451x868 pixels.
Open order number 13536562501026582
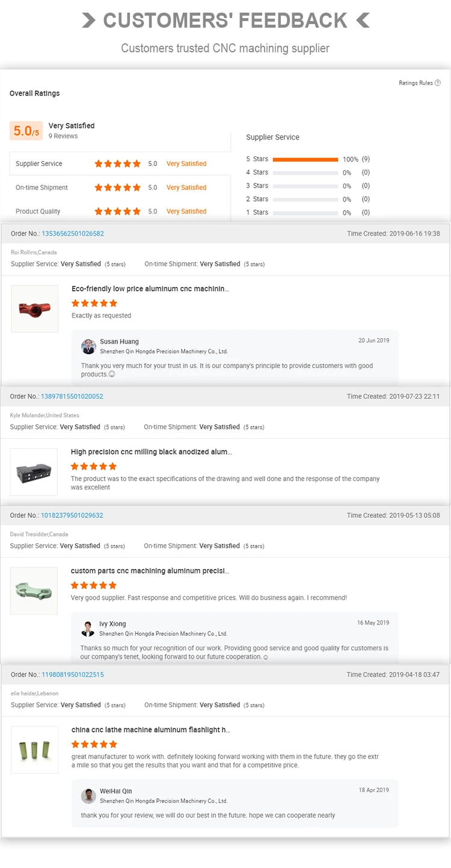[73, 234]
